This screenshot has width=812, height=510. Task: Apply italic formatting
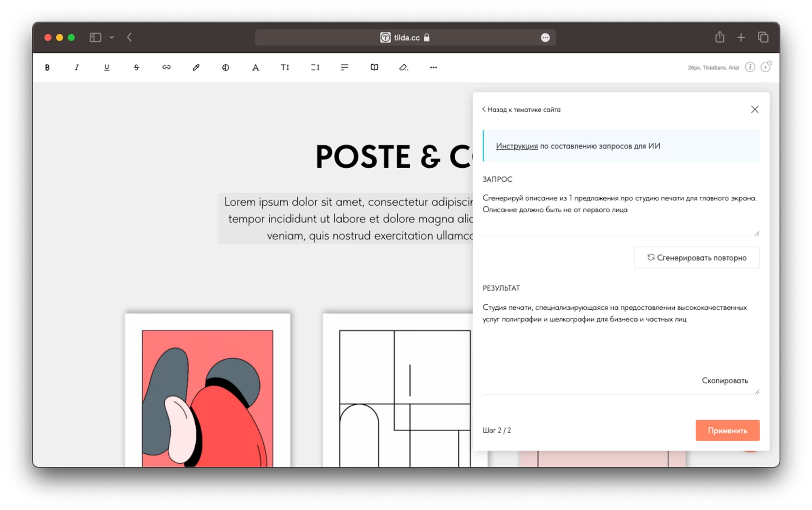[x=76, y=68]
